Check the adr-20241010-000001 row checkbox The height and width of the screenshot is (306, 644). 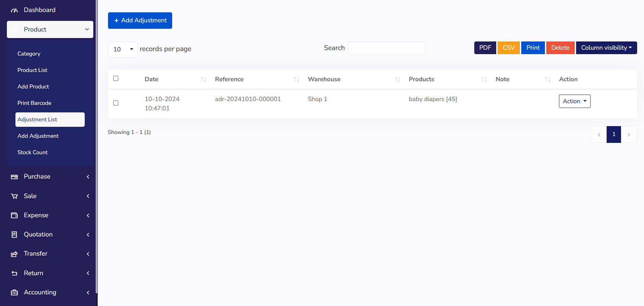point(116,103)
